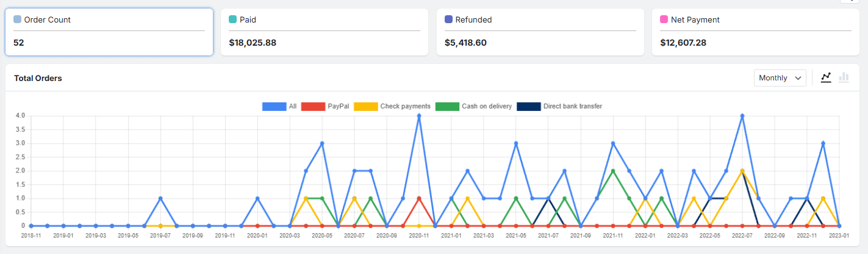868x254 pixels.
Task: Click the $18,025.88 paid amount
Action: click(x=253, y=43)
